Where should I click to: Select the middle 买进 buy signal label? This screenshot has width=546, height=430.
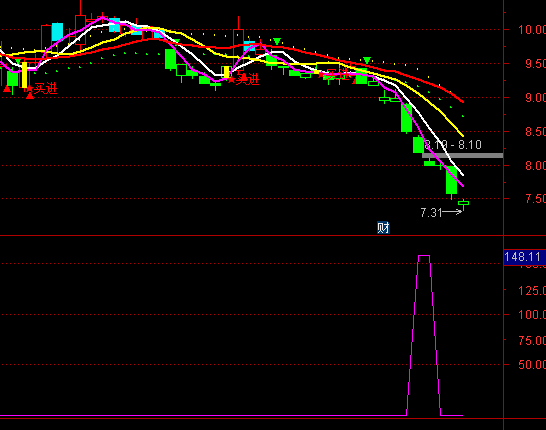248,79
